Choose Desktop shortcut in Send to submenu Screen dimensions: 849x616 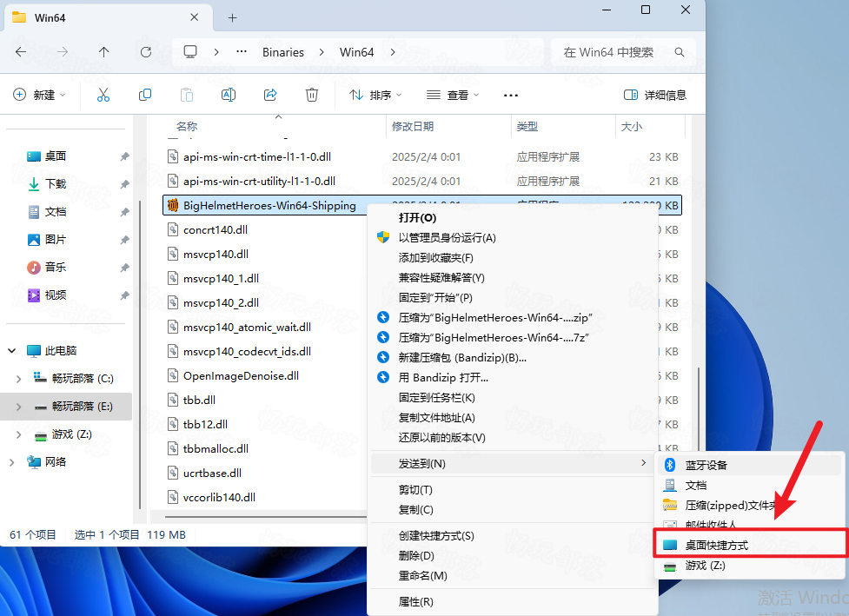tap(749, 545)
